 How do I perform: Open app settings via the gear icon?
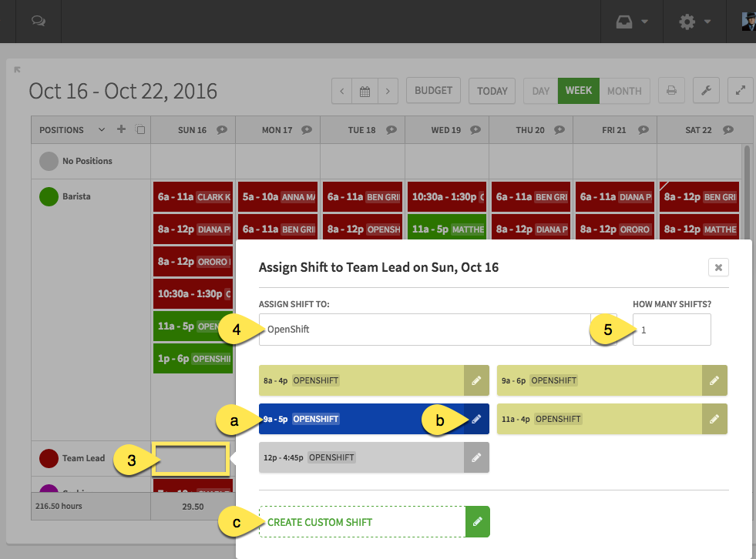(686, 22)
